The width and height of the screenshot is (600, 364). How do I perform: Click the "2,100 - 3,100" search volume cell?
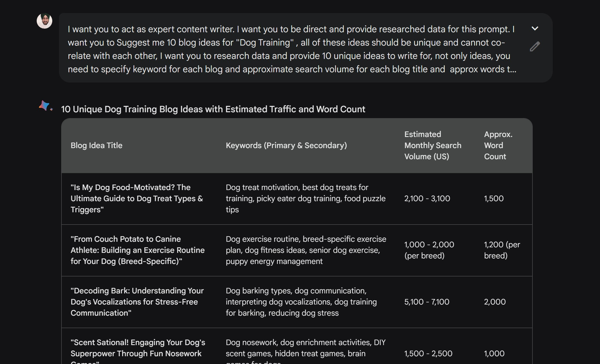pos(427,198)
